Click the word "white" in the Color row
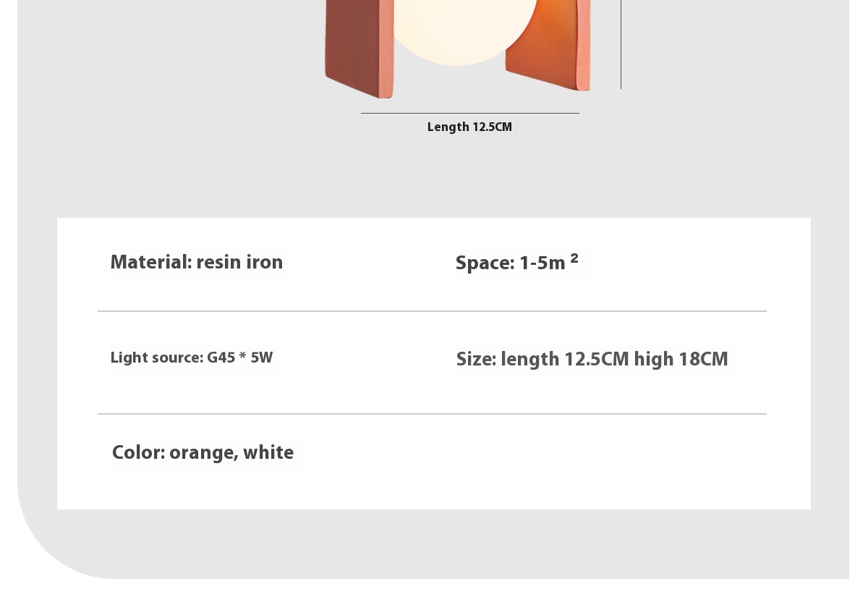Image resolution: width=868 pixels, height=592 pixels. pyautogui.click(x=268, y=453)
